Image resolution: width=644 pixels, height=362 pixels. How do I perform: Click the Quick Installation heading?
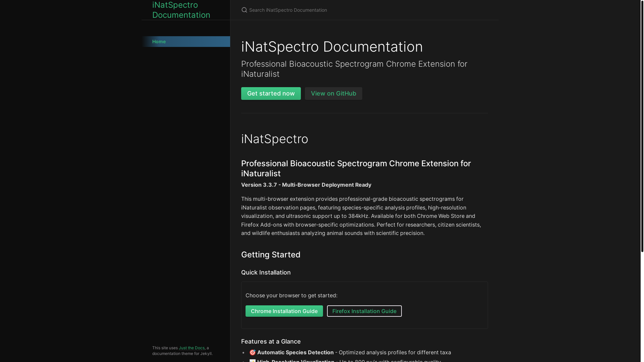point(266,273)
